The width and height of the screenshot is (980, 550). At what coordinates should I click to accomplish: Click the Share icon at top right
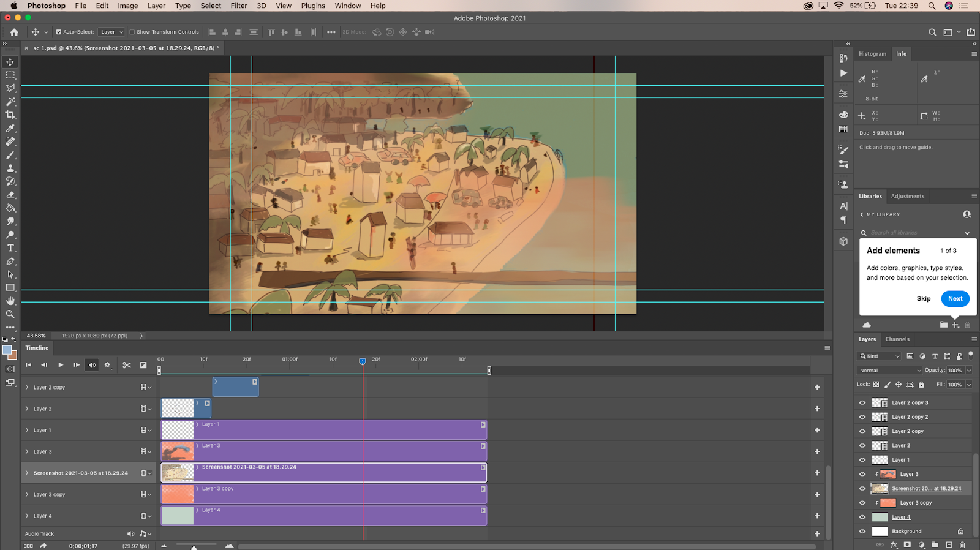pyautogui.click(x=971, y=32)
